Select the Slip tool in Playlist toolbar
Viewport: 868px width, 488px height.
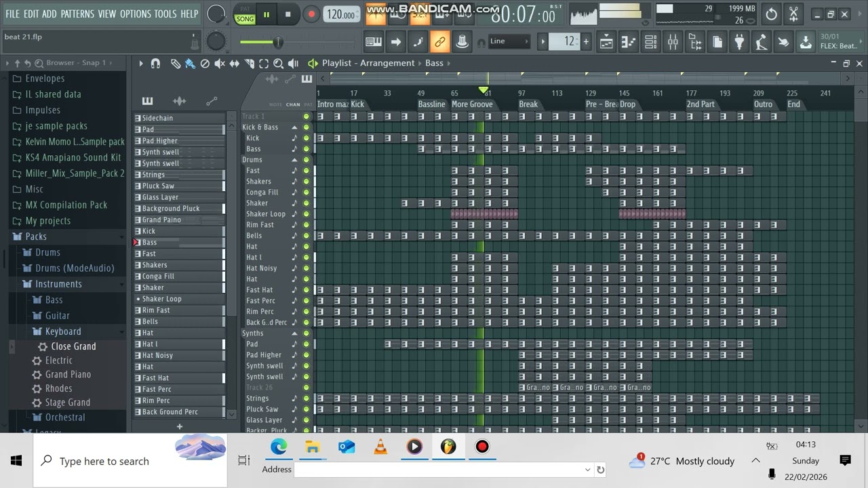tap(235, 63)
